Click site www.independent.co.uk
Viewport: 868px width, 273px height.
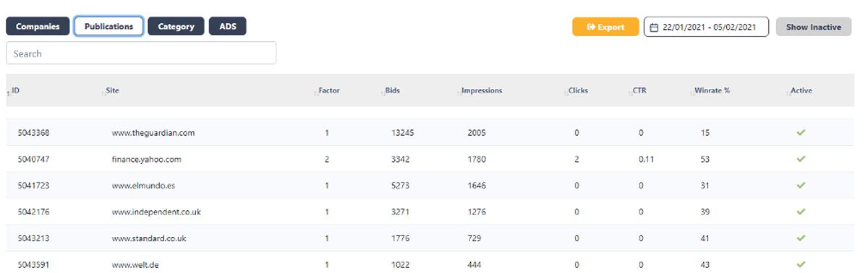[x=156, y=212]
